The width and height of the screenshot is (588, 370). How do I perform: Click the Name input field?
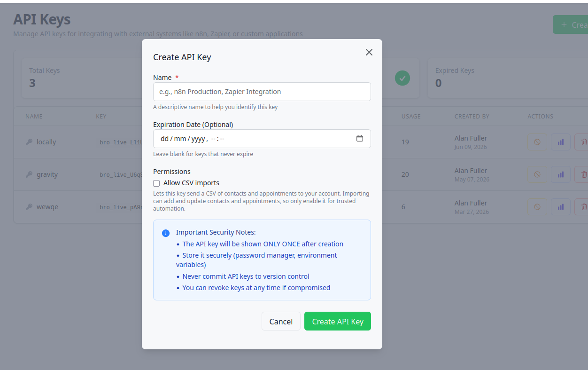click(x=262, y=92)
